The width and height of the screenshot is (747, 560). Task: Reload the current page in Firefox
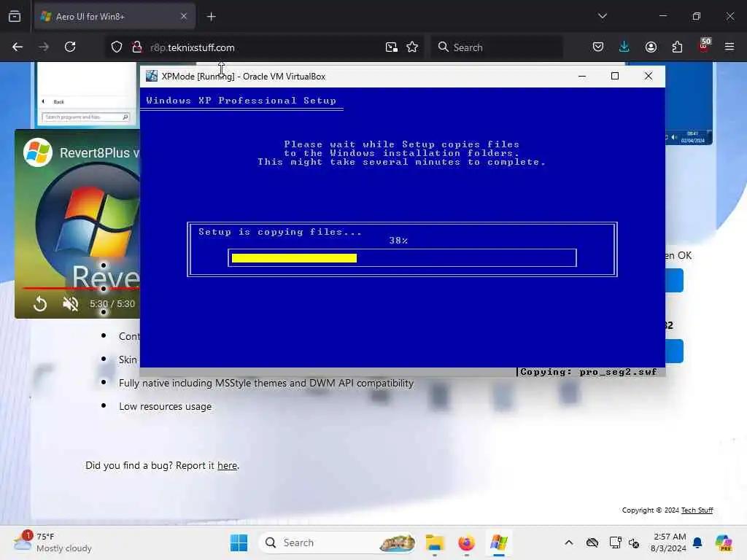point(70,47)
